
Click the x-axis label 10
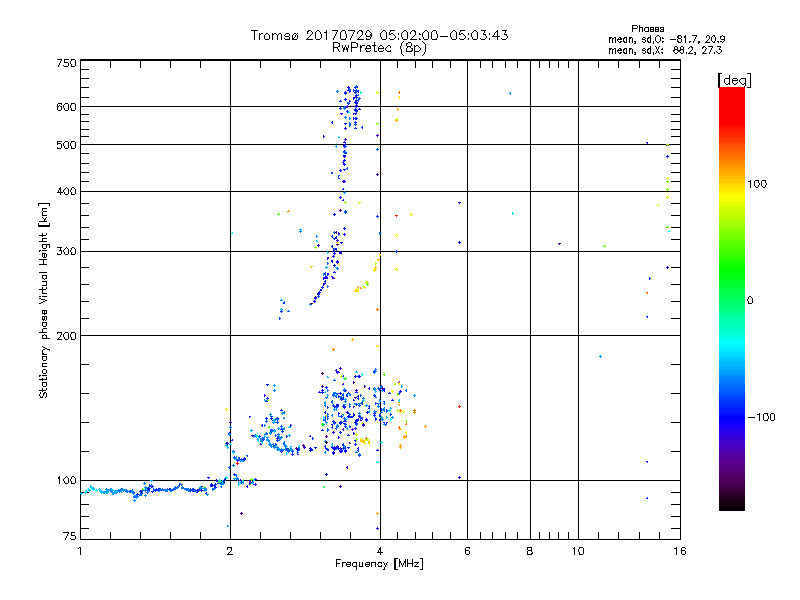click(578, 551)
